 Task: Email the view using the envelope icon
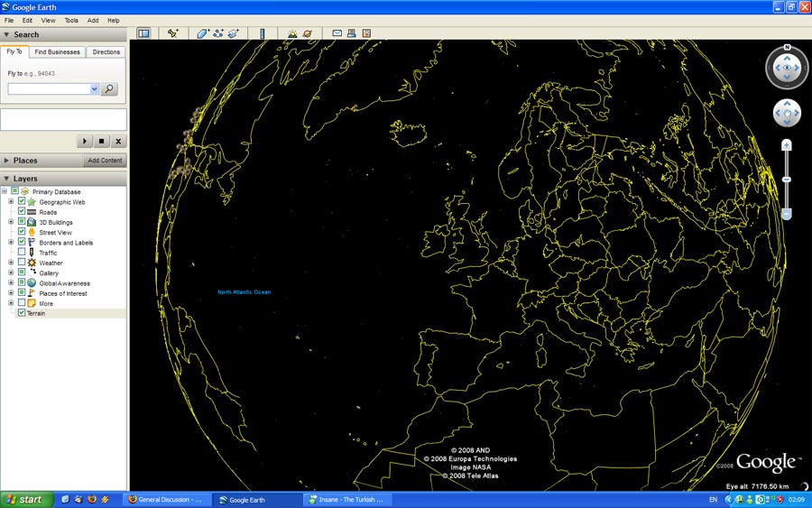pyautogui.click(x=337, y=33)
